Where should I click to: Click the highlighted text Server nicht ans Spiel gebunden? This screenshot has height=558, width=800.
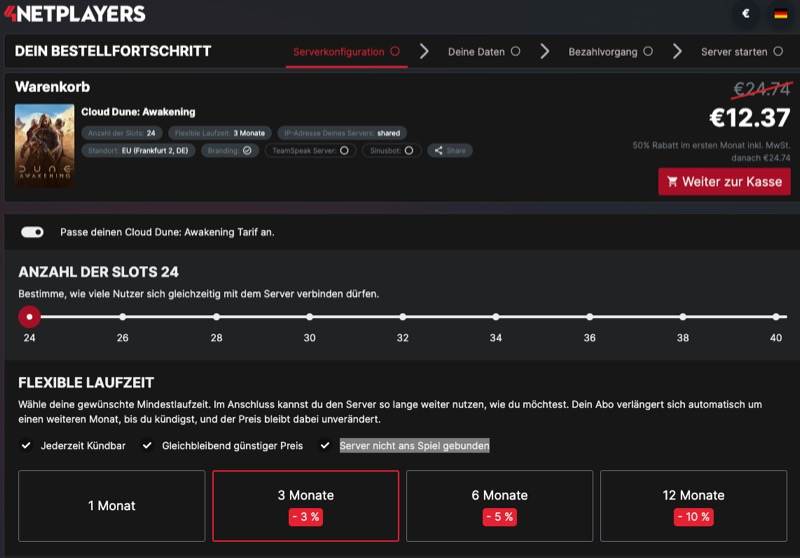[414, 445]
